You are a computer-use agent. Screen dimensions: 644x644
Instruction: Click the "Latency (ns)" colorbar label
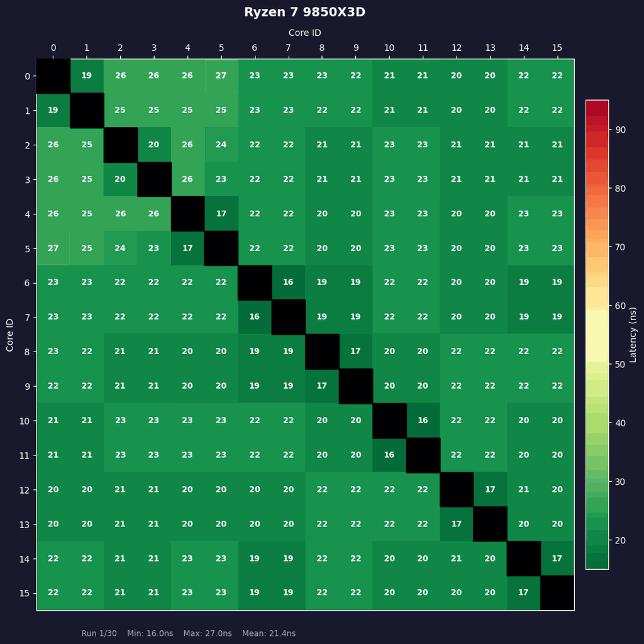[x=633, y=335]
